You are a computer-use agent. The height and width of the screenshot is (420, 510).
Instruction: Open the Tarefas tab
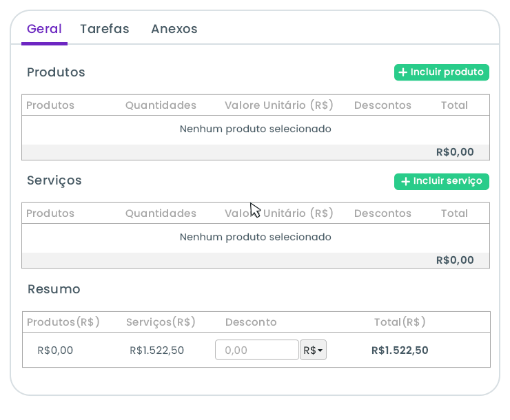(x=105, y=30)
